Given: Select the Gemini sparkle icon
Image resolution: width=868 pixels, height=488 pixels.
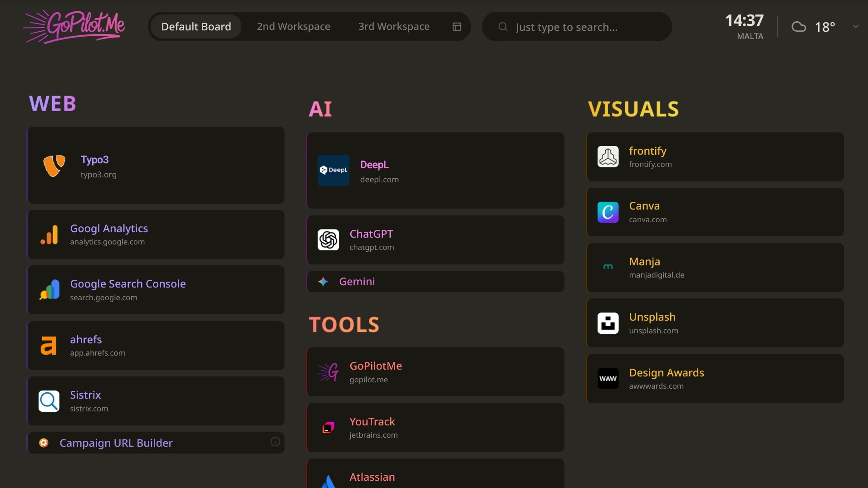Looking at the screenshot, I should pos(323,281).
